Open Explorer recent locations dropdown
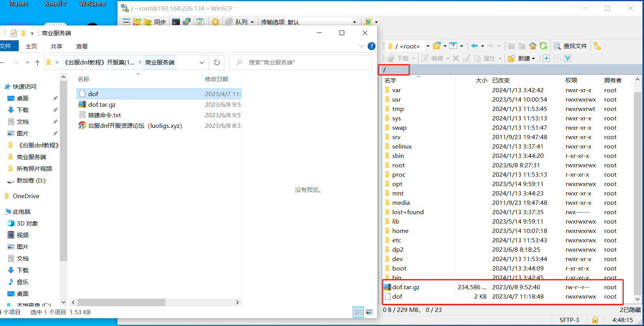644x326 pixels. click(27, 63)
